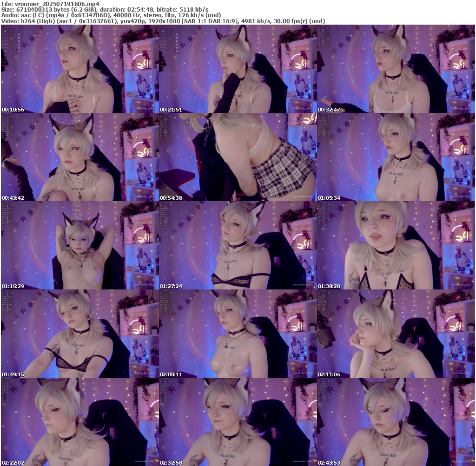This screenshot has height=466, width=476.
Task: Open the thumbnail stamped 00:43:42
Action: coord(80,157)
